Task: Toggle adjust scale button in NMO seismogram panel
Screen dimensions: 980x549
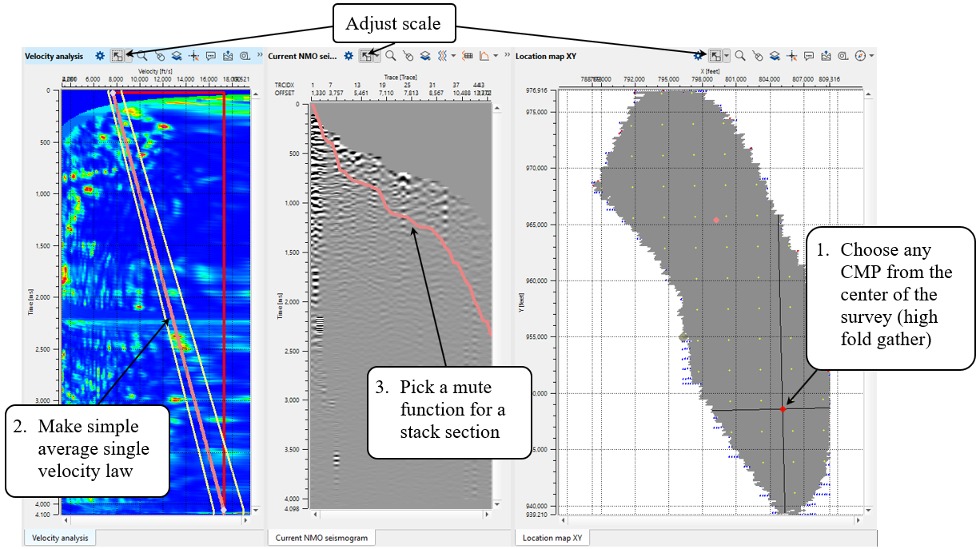Action: (365, 56)
